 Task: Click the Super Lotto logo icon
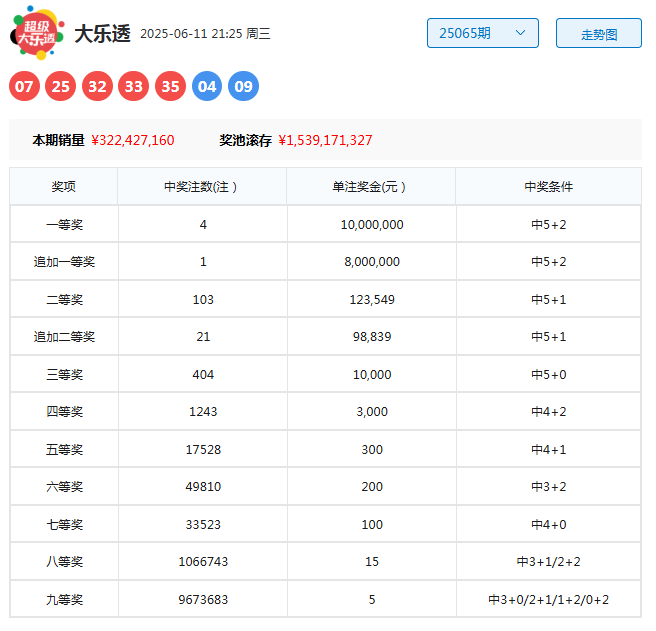37,33
